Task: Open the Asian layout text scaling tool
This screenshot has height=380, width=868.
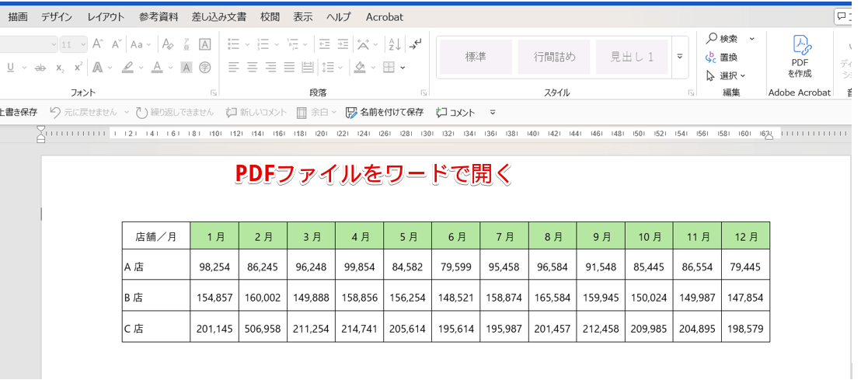Action: pyautogui.click(x=364, y=44)
